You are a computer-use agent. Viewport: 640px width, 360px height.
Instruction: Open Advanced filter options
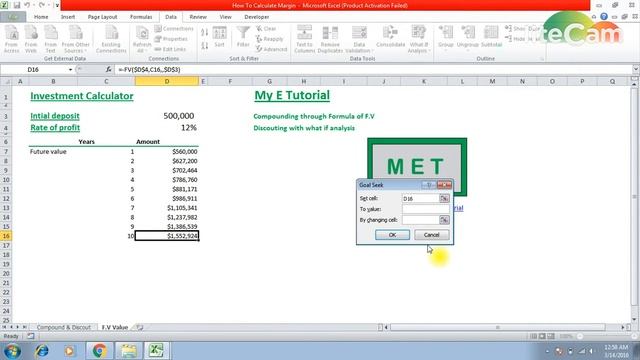click(271, 49)
